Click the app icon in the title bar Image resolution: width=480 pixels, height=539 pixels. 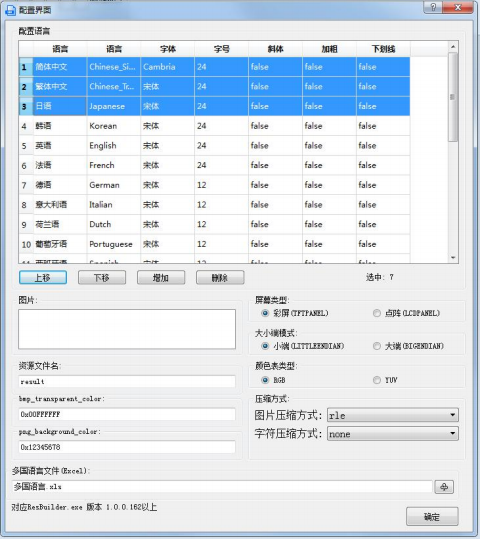10,10
